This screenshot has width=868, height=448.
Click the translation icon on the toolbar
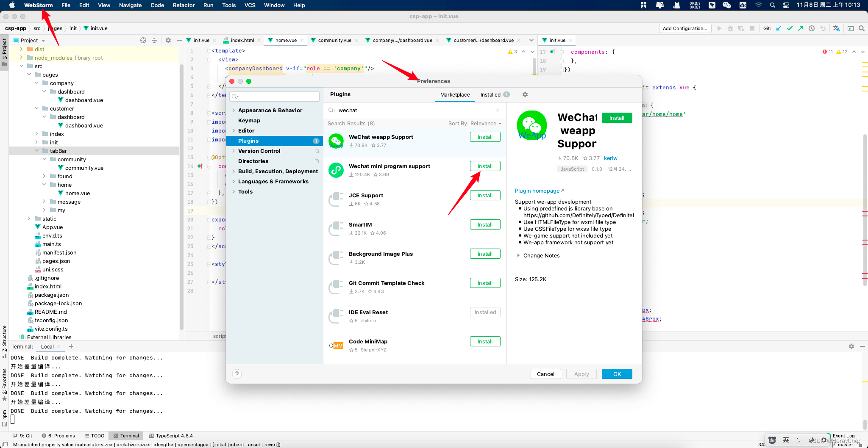[836, 28]
